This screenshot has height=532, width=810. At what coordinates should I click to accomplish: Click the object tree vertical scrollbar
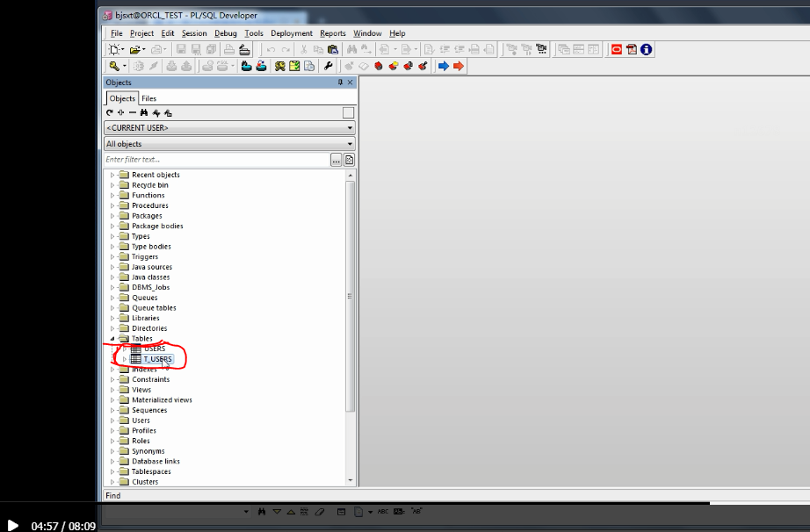pyautogui.click(x=350, y=297)
